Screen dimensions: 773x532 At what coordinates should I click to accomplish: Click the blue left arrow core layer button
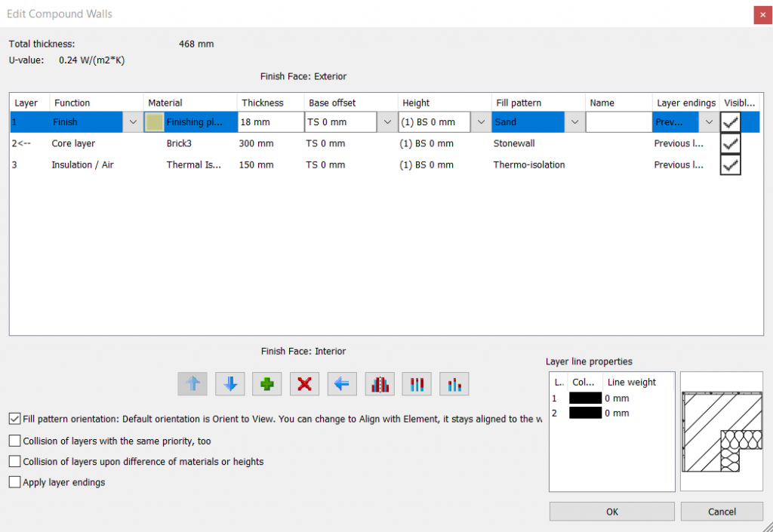pos(342,384)
